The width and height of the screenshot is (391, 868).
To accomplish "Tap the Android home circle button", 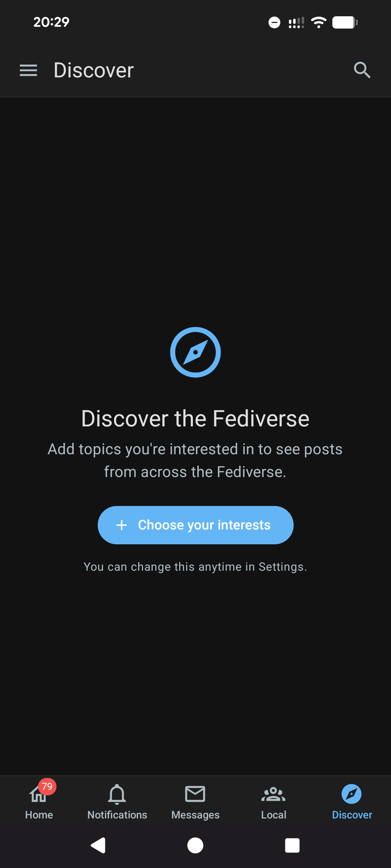I will 195,846.
